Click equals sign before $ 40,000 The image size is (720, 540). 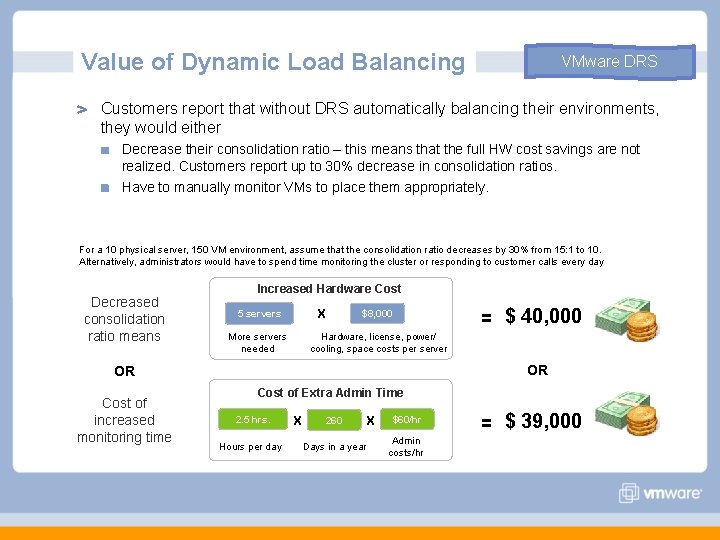click(x=486, y=318)
